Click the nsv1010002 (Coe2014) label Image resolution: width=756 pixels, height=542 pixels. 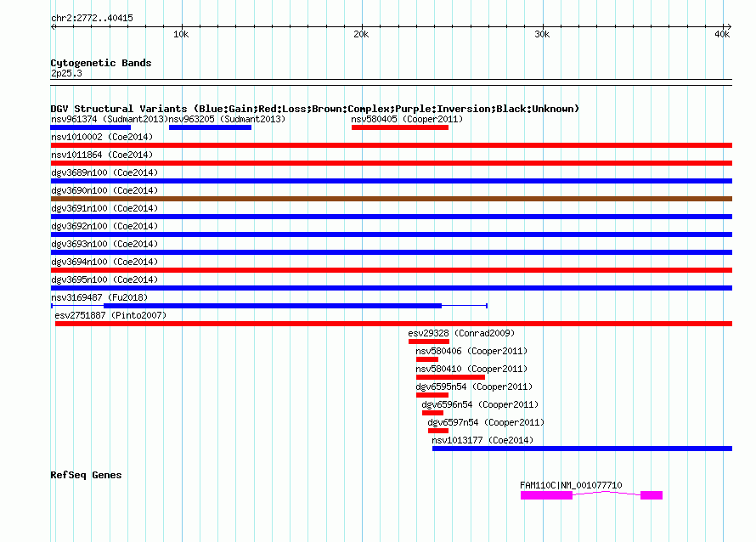(x=102, y=137)
